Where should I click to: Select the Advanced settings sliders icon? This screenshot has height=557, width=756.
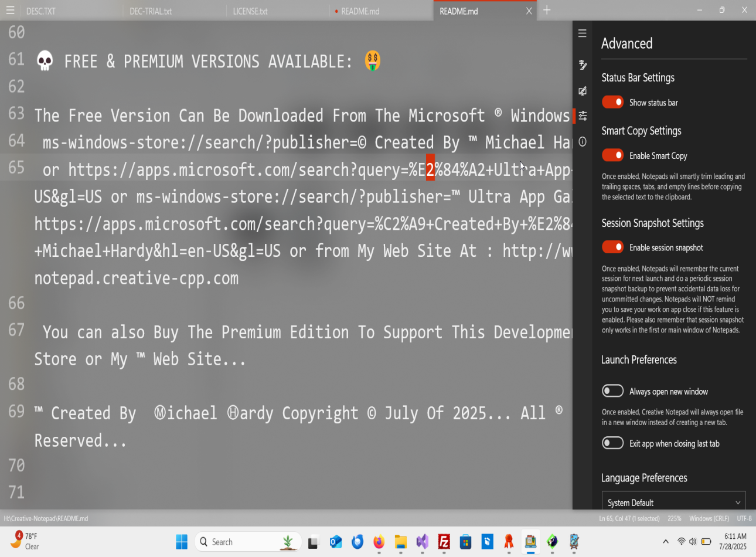coord(582,116)
